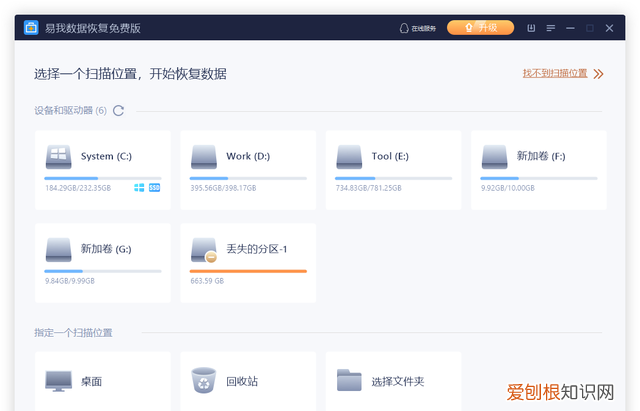Click the System (C:) label text
Image resolution: width=640 pixels, height=411 pixels.
(x=106, y=156)
